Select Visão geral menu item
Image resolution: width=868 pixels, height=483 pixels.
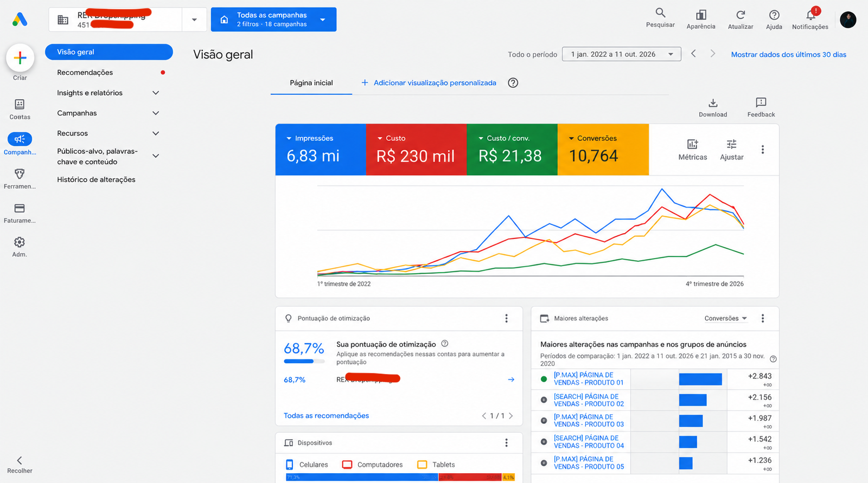[109, 52]
